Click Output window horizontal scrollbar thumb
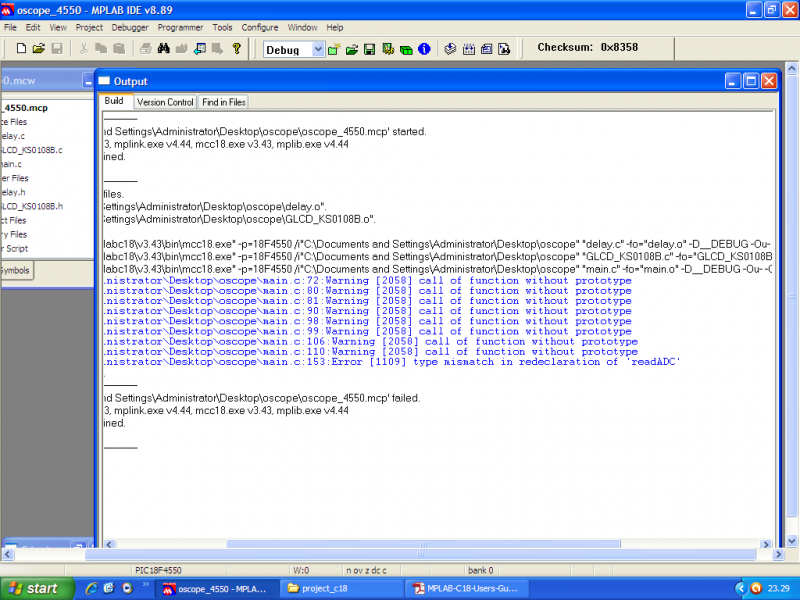This screenshot has width=800, height=600. pos(423,544)
